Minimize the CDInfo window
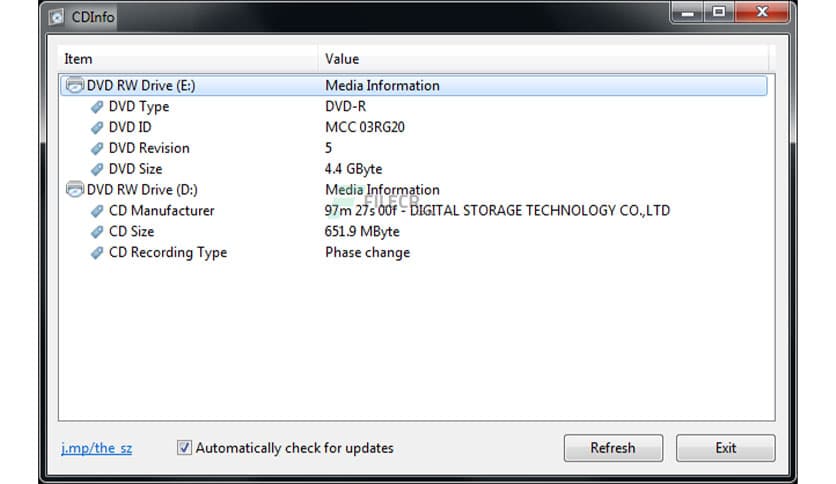 (x=688, y=13)
